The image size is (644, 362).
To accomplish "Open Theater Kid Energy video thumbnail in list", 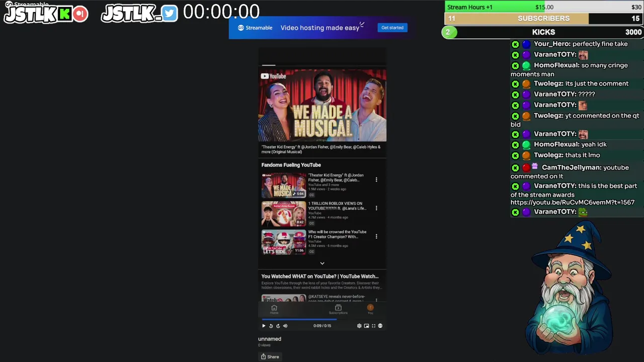I will click(x=284, y=186).
